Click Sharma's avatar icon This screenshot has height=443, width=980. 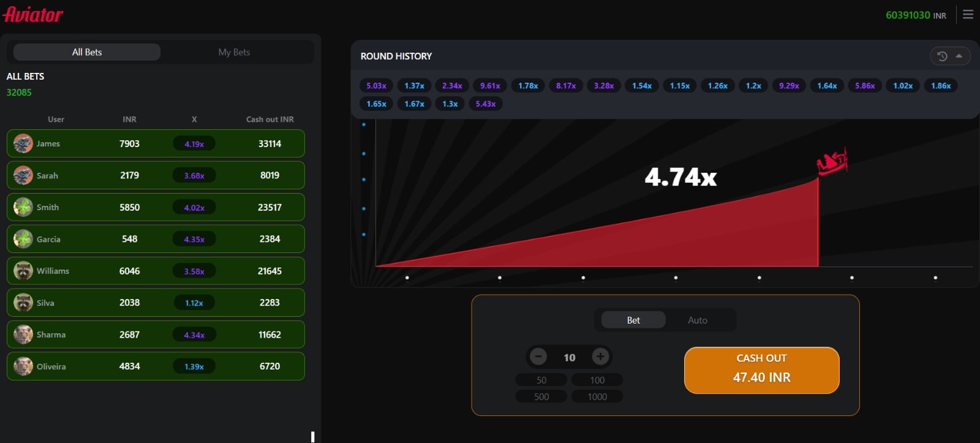click(x=23, y=335)
